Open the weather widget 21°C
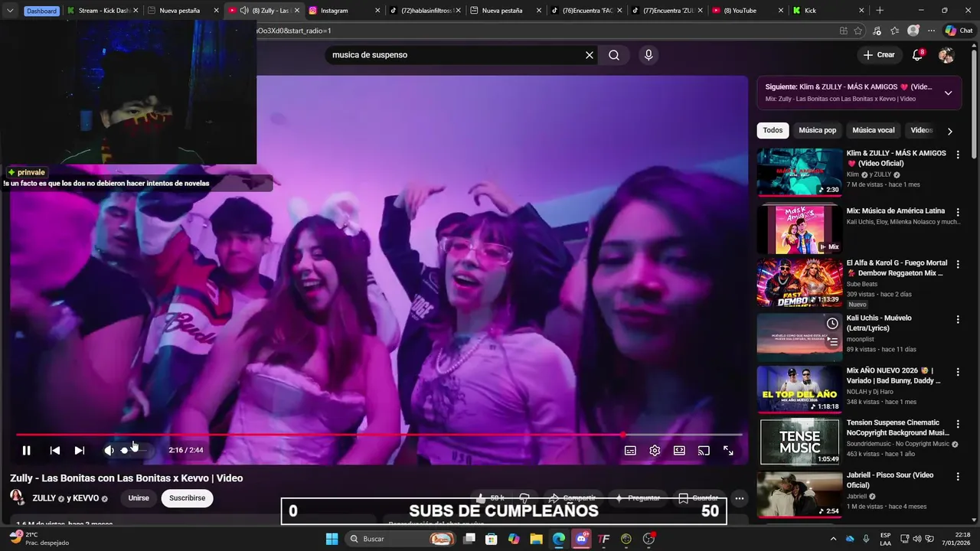The image size is (980, 551). (x=38, y=538)
